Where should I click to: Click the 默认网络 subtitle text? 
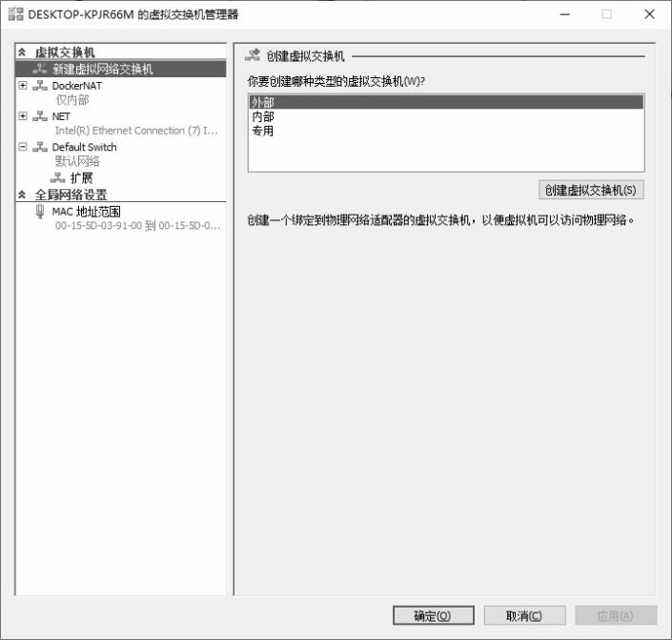click(x=77, y=161)
